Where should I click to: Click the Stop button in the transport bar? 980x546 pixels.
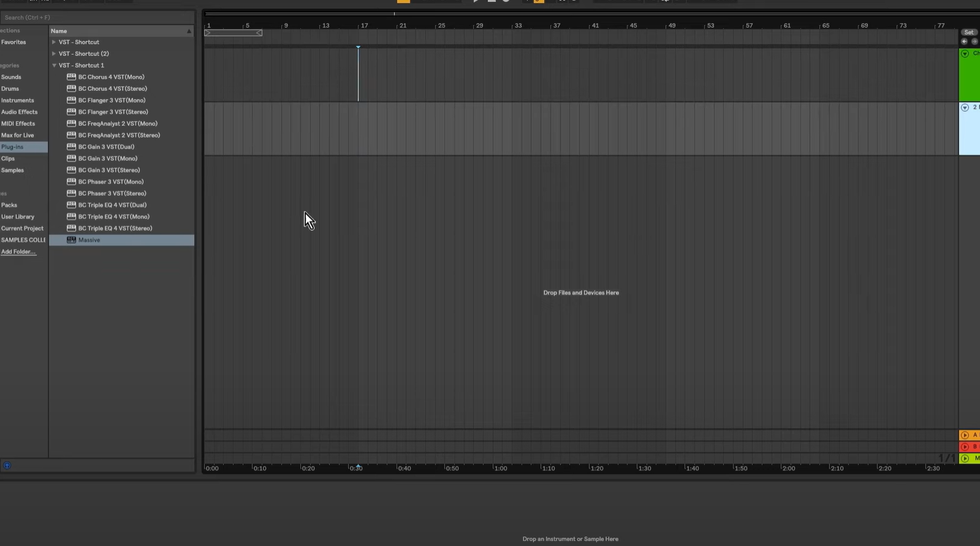(491, 1)
